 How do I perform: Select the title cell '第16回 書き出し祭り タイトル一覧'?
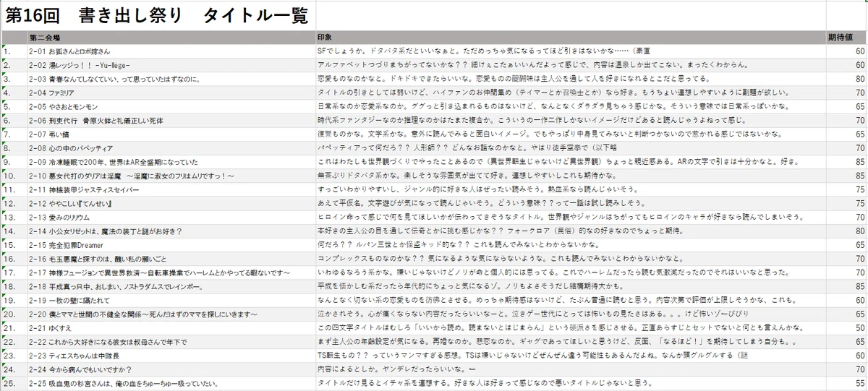click(x=158, y=14)
